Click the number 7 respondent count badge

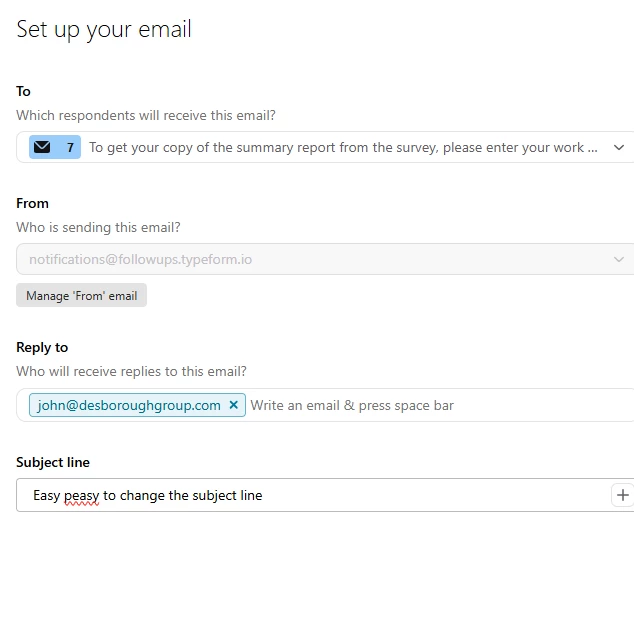click(x=70, y=147)
